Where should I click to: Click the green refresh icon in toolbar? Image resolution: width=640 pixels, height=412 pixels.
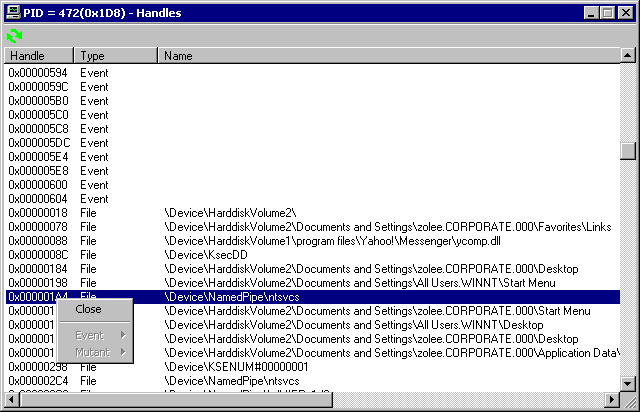pyautogui.click(x=14, y=35)
